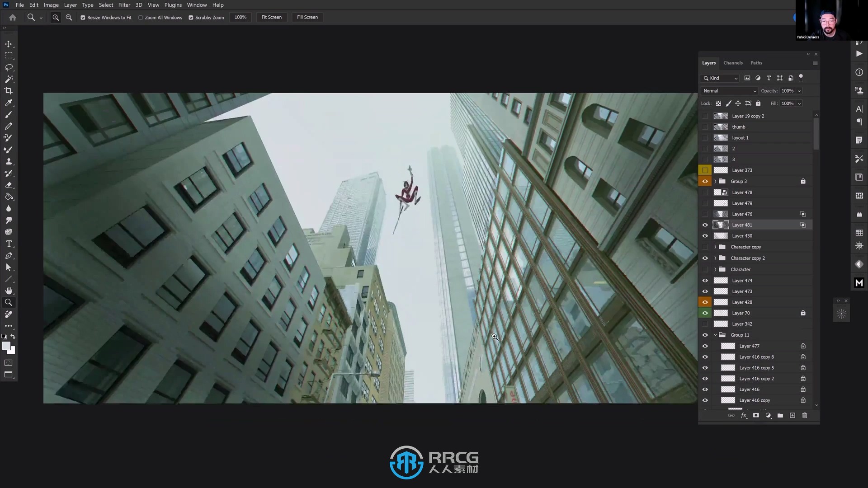The image size is (868, 488).
Task: Open Kind layer filter dropdown
Action: click(x=720, y=78)
